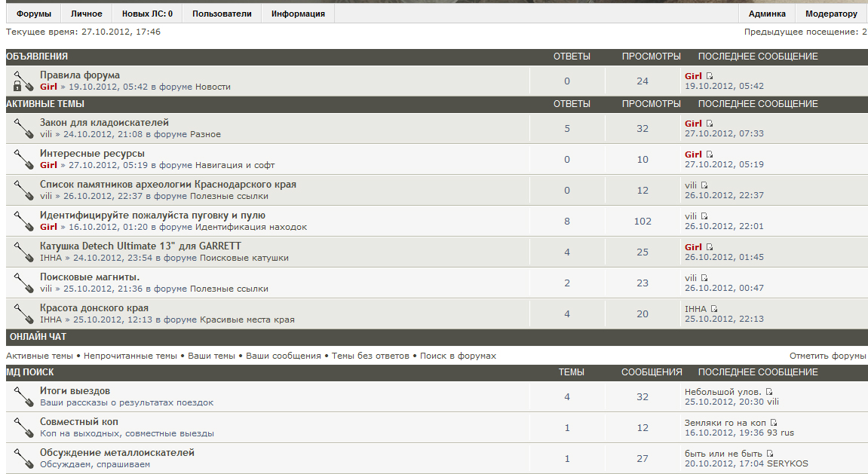Screen dimensions: 868x474
Task: Open topic Катушка Detech Ultimate 13" для GARRETT
Action: pyautogui.click(x=140, y=246)
